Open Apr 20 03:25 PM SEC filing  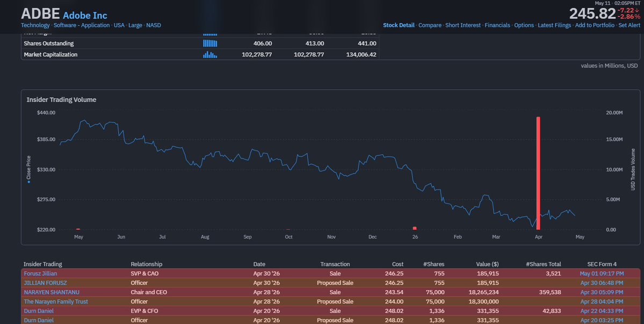point(602,320)
